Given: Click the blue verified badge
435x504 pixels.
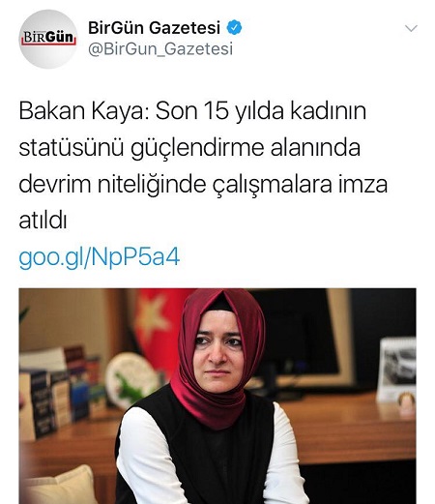Looking at the screenshot, I should [234, 28].
